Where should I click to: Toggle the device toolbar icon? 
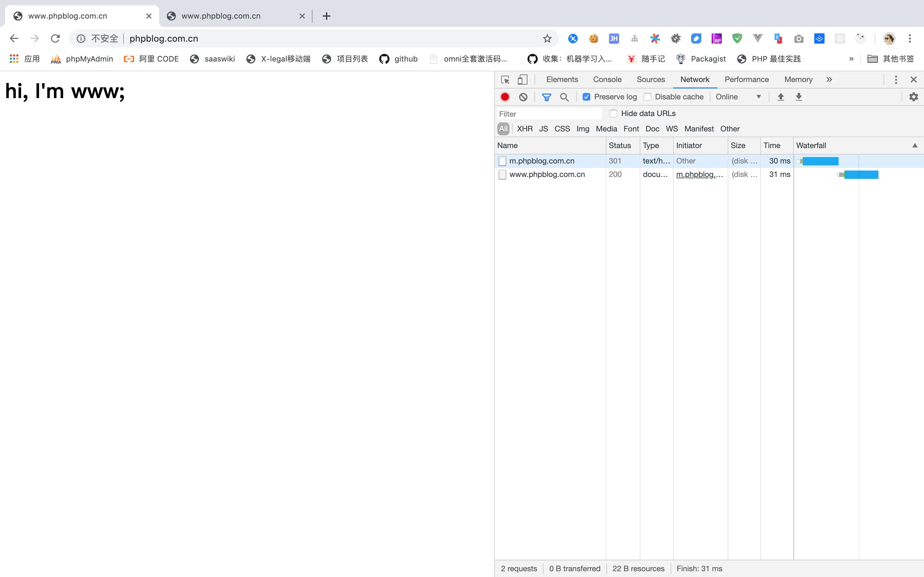[522, 80]
